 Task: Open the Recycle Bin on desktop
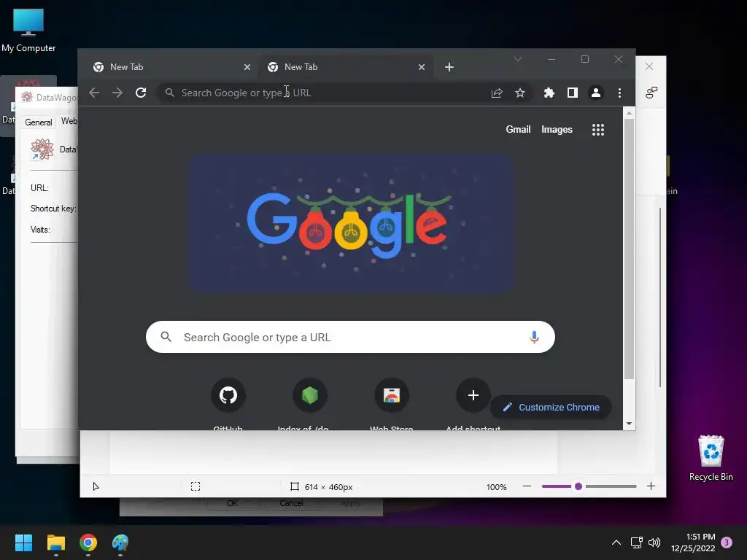pyautogui.click(x=711, y=458)
